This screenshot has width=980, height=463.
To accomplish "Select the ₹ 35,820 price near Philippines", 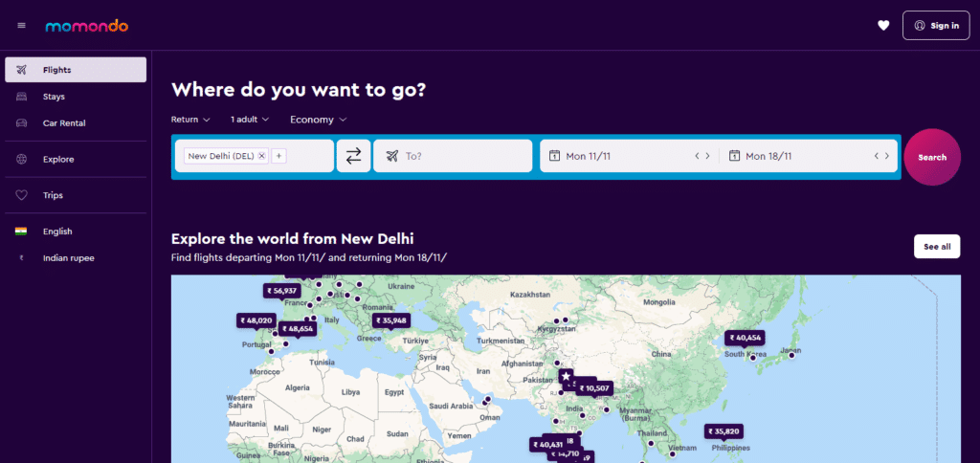I will click(724, 431).
